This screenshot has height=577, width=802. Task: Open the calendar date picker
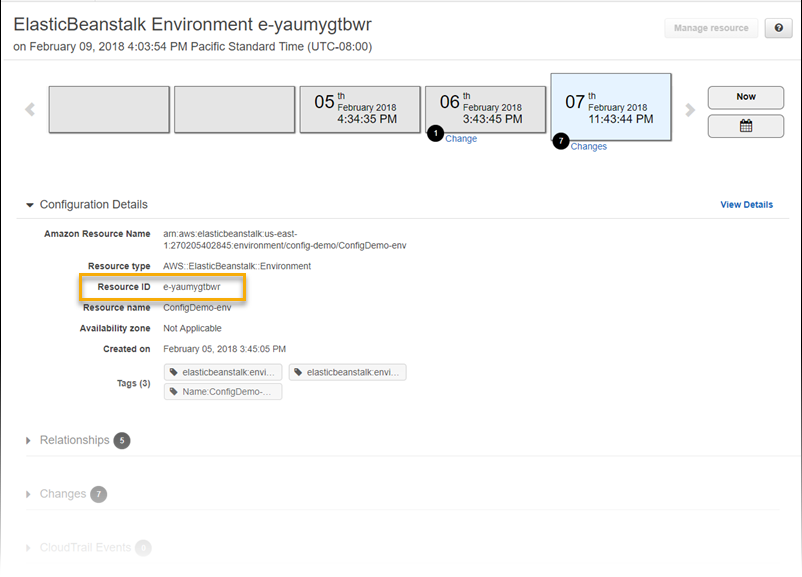pyautogui.click(x=744, y=125)
